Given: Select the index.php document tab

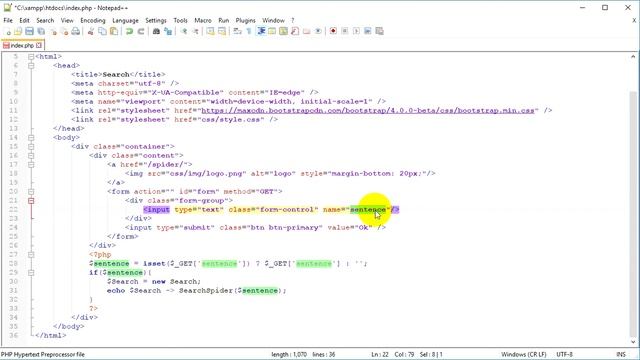Looking at the screenshot, I should click(x=22, y=45).
